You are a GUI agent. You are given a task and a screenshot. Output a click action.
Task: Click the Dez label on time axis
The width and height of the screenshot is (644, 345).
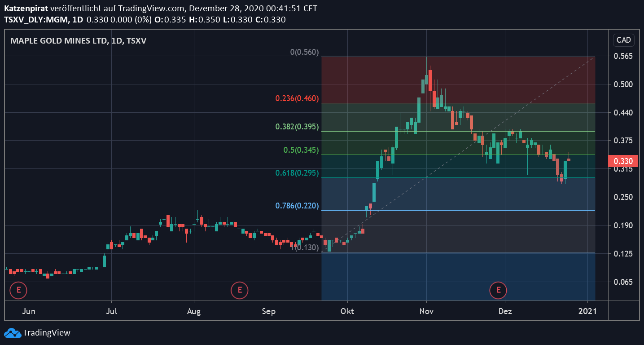[x=505, y=311]
